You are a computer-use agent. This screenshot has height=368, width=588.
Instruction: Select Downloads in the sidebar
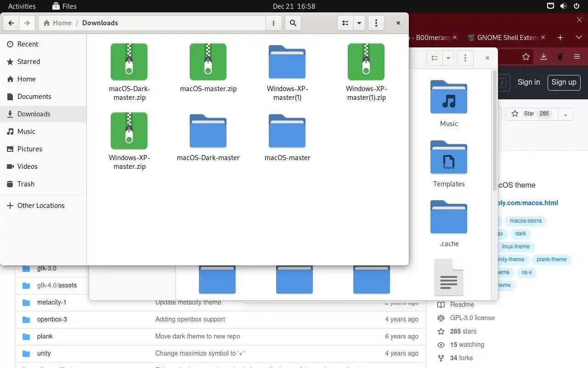click(43, 114)
